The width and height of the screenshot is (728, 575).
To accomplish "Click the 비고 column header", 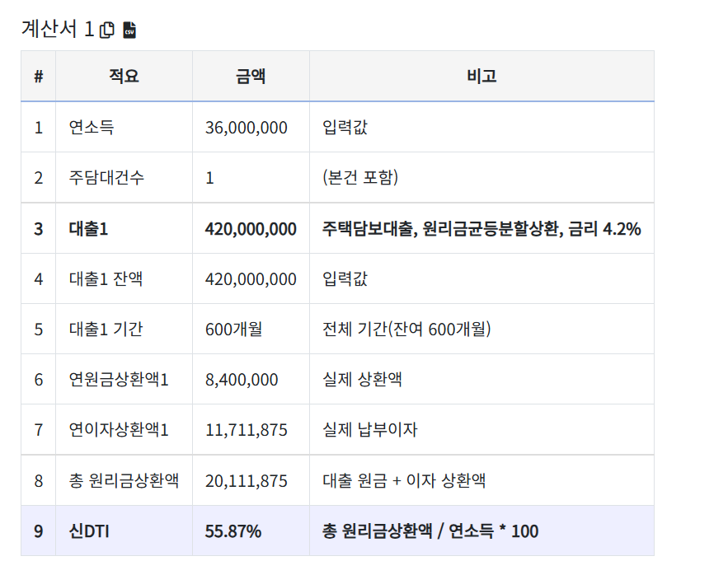I will (x=481, y=77).
